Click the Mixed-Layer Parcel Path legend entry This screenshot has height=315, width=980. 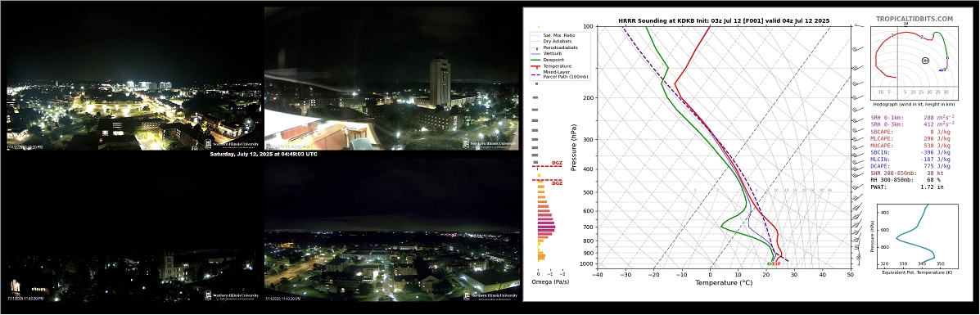(556, 74)
